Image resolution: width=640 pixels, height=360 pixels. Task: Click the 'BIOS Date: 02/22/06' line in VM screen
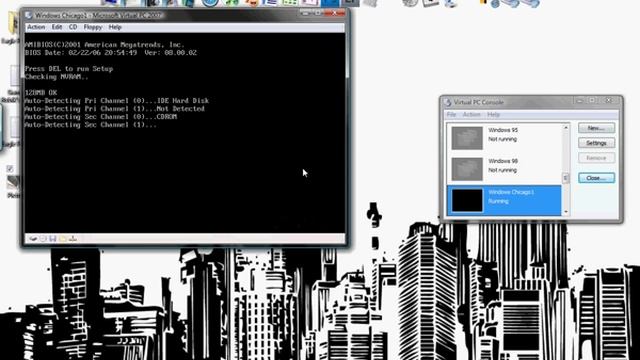click(111, 53)
